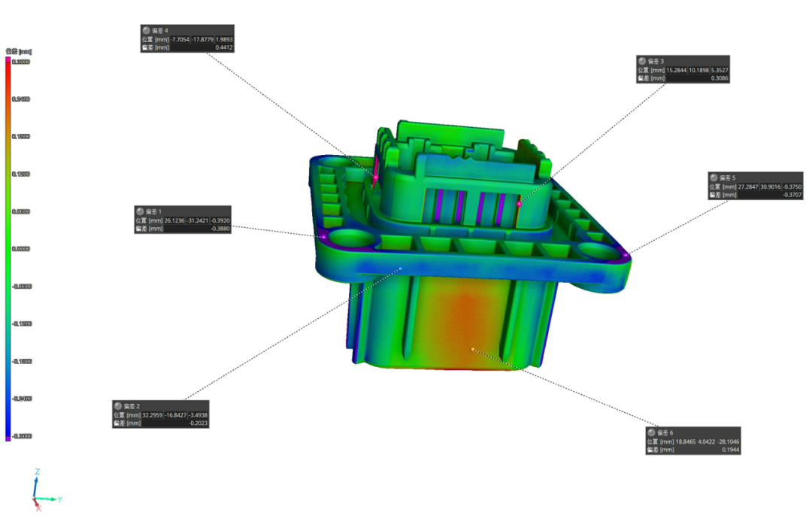Click the sphere icon beside 偏差 4
This screenshot has width=812, height=522.
click(x=146, y=31)
